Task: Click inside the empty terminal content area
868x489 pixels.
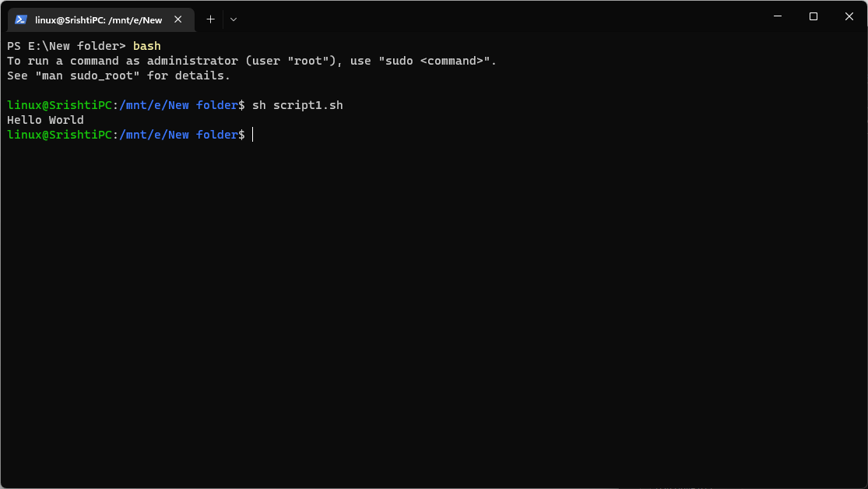Action: [x=428, y=311]
